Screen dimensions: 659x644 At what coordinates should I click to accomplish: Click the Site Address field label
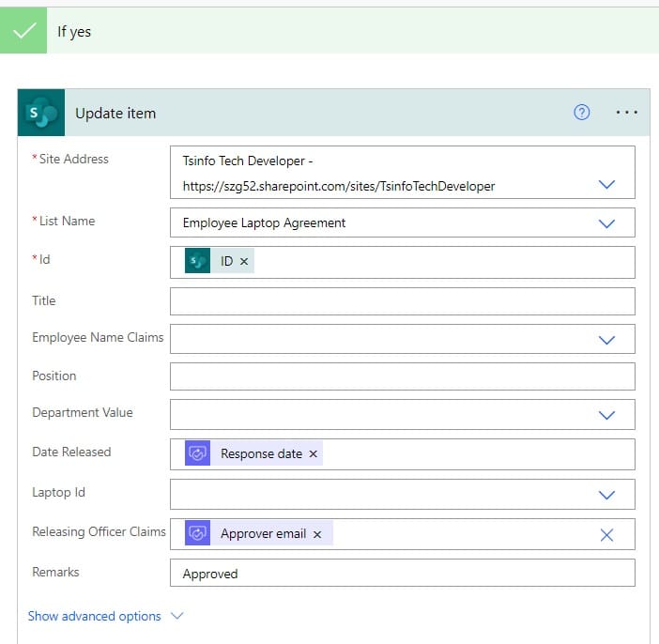[73, 159]
